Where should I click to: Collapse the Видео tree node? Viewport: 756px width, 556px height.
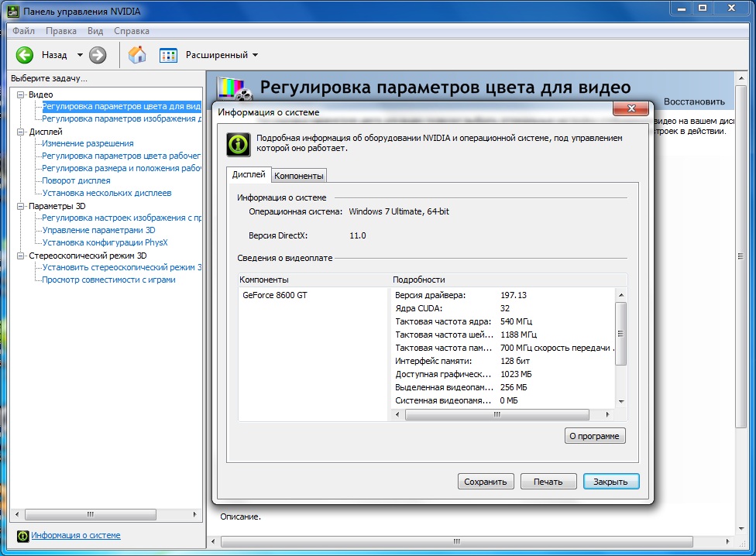tap(21, 94)
